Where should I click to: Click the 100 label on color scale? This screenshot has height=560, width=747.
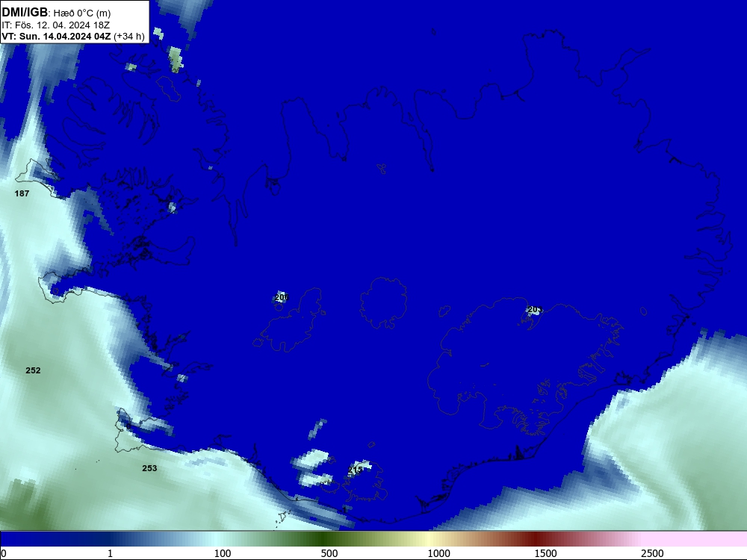(223, 553)
